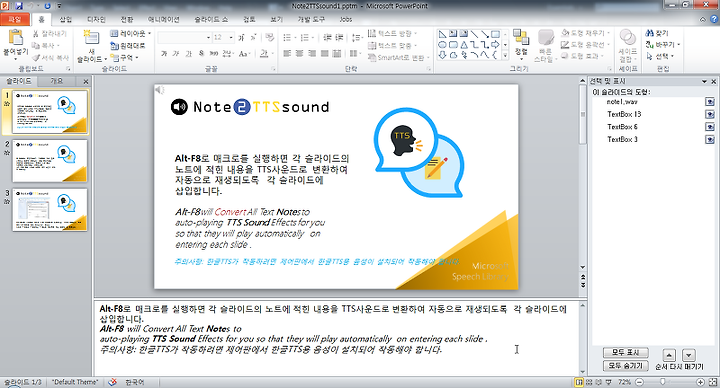Click zoom out minus button

click(x=639, y=382)
